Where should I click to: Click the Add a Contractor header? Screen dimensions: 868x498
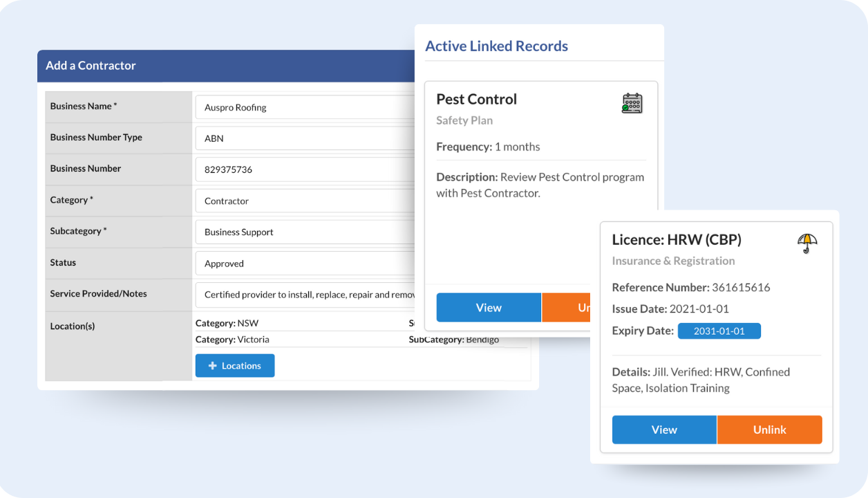91,66
